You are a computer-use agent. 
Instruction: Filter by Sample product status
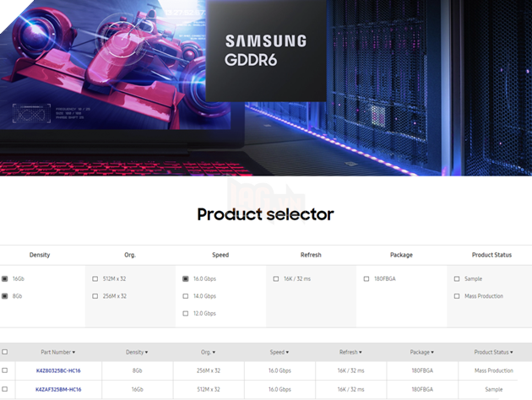(457, 278)
